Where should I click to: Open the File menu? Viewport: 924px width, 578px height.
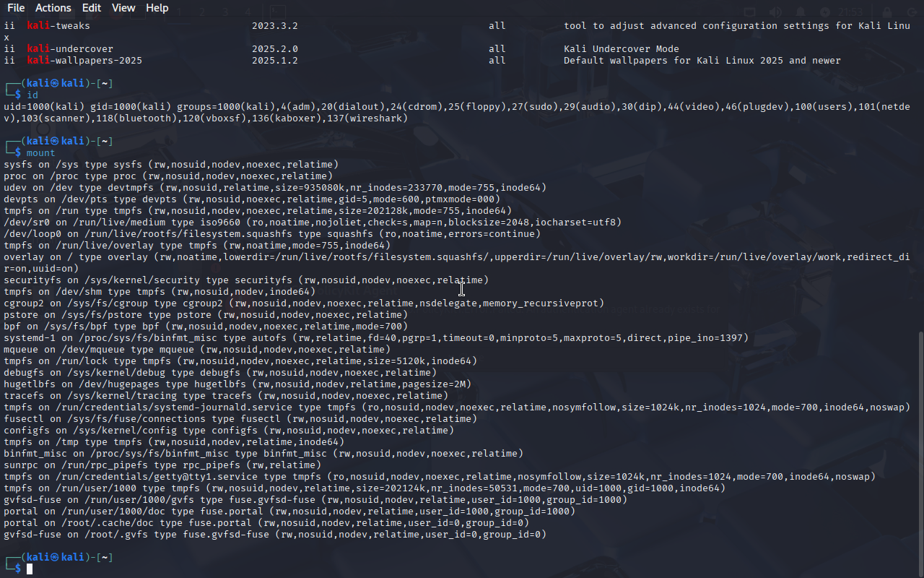[16, 8]
